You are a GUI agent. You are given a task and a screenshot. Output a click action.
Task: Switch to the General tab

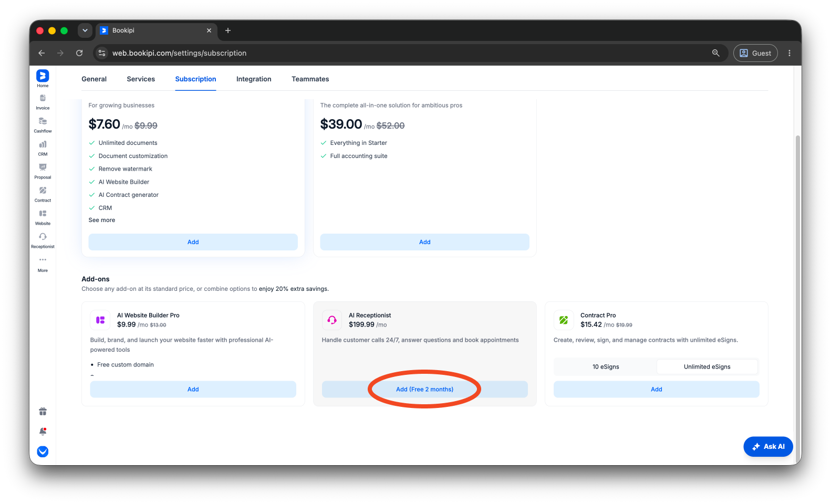point(94,79)
